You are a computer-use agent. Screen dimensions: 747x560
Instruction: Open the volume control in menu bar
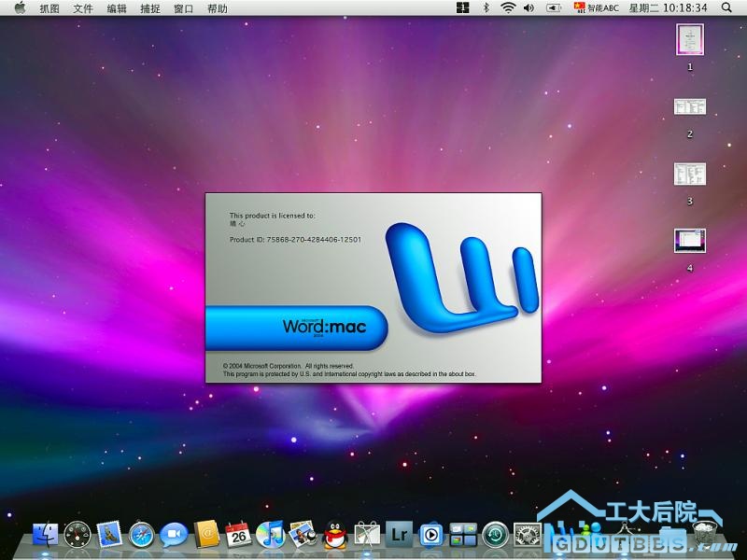point(529,8)
